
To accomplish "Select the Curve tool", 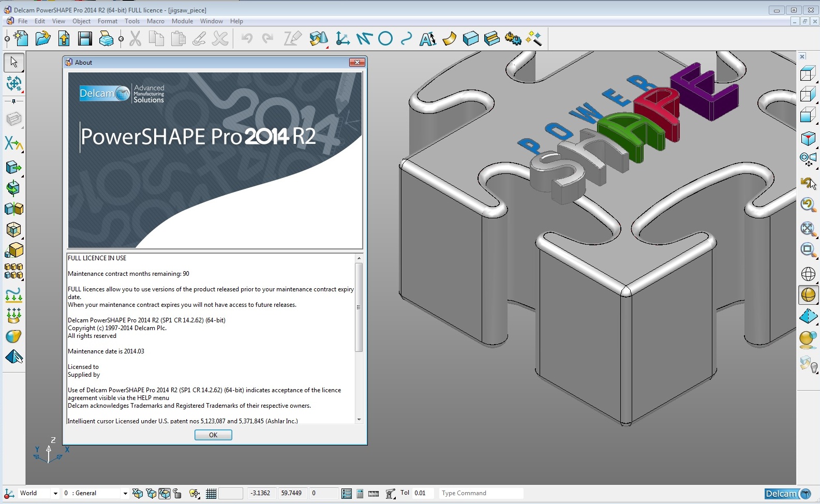I will pyautogui.click(x=407, y=38).
